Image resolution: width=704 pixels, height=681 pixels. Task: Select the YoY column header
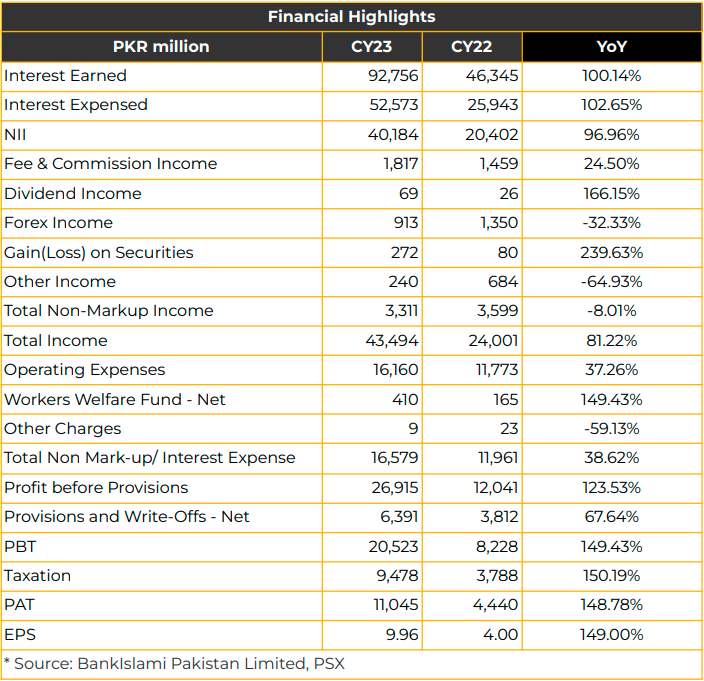pos(612,46)
